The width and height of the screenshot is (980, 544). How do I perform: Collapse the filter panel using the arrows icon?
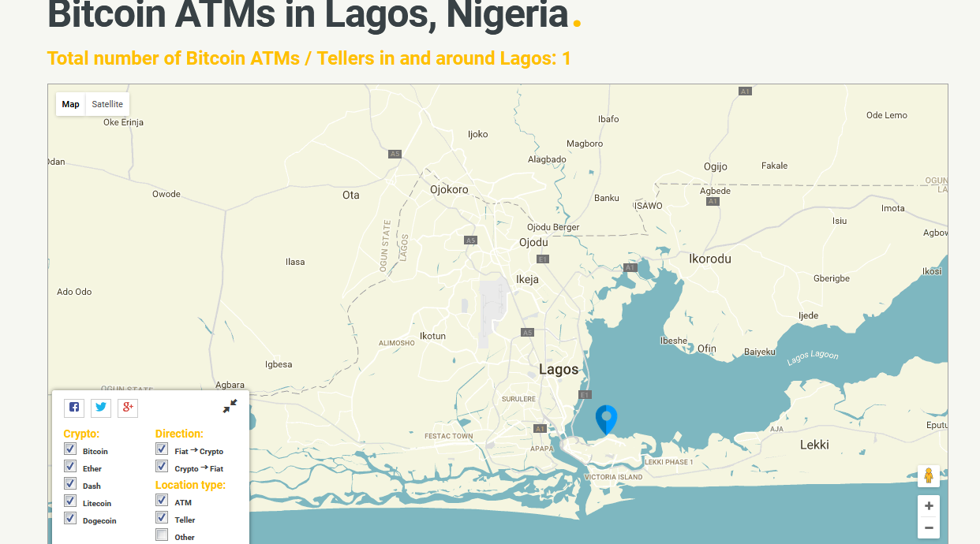click(x=230, y=407)
